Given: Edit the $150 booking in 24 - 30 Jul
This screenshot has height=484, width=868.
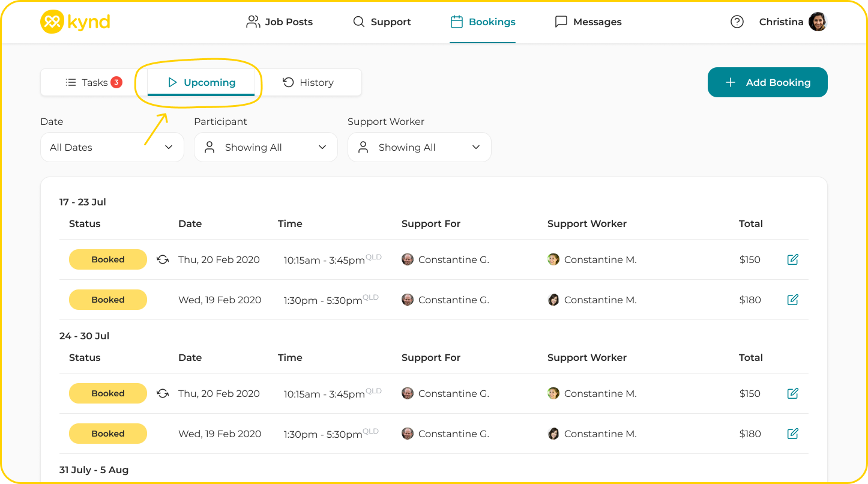Looking at the screenshot, I should tap(792, 393).
